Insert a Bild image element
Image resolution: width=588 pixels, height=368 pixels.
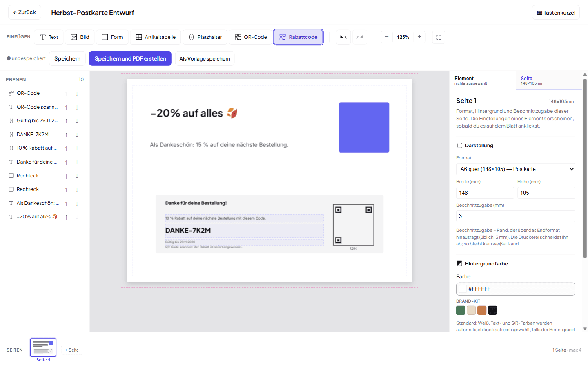(80, 37)
